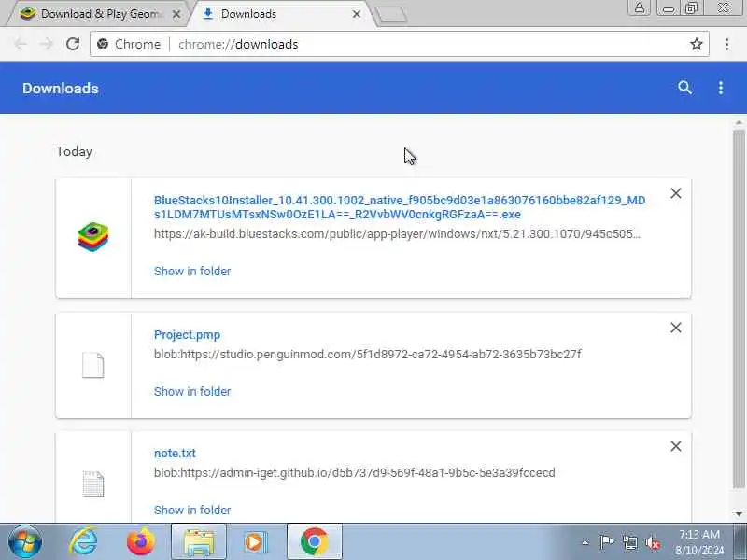Open the Windows Start menu
The image size is (747, 560).
coord(25,542)
